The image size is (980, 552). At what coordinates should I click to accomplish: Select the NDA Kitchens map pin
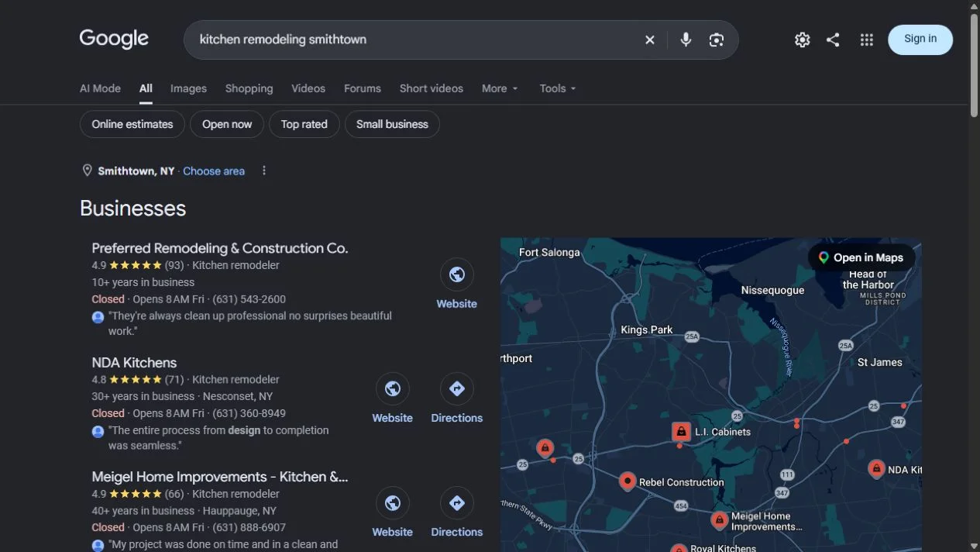click(876, 468)
